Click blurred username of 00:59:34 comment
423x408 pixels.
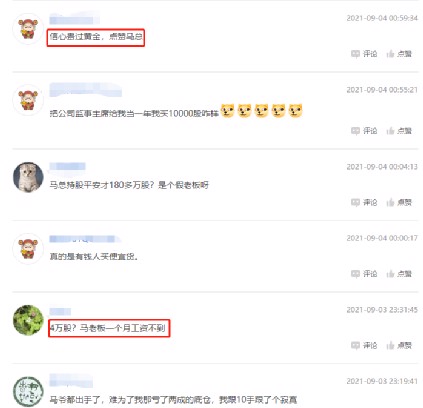74,18
